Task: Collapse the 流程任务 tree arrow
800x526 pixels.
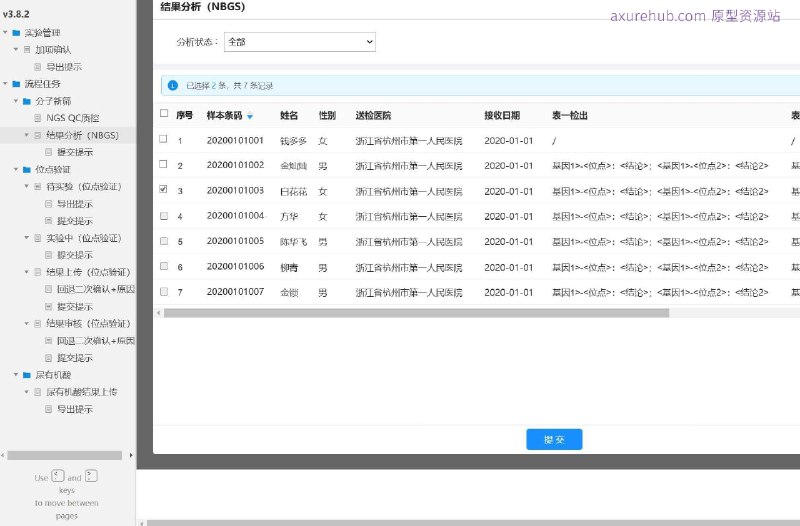Action: (6, 84)
